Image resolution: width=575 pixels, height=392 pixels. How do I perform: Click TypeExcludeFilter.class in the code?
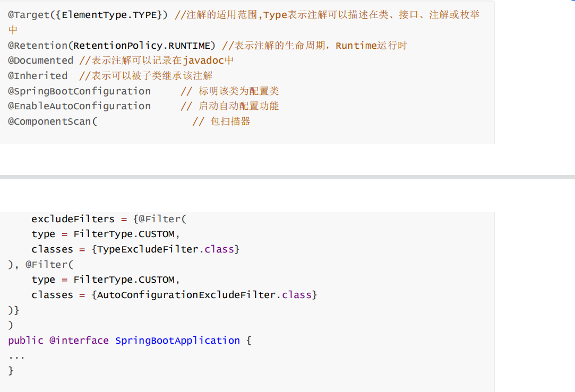(x=165, y=249)
